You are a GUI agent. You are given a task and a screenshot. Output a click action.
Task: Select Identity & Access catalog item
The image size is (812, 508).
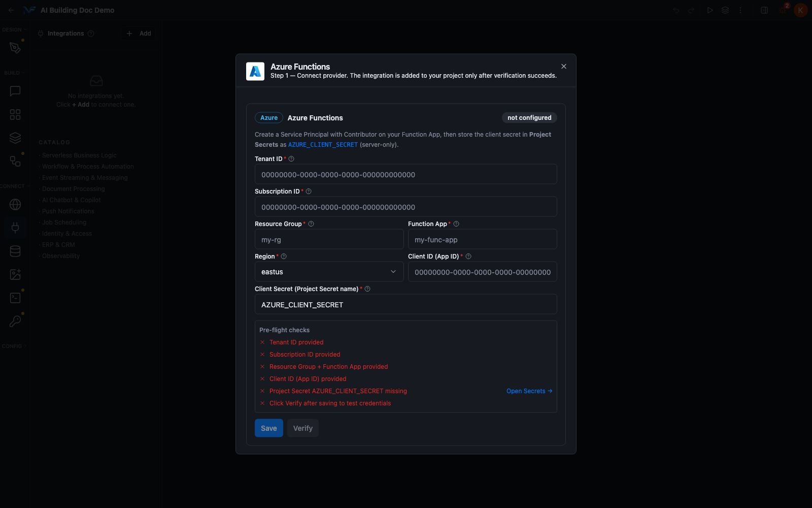(x=66, y=234)
